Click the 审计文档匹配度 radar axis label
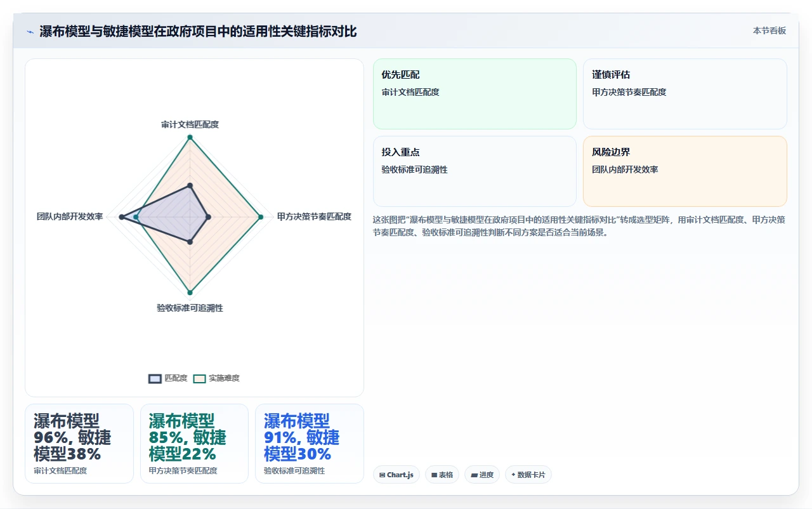 click(x=190, y=124)
